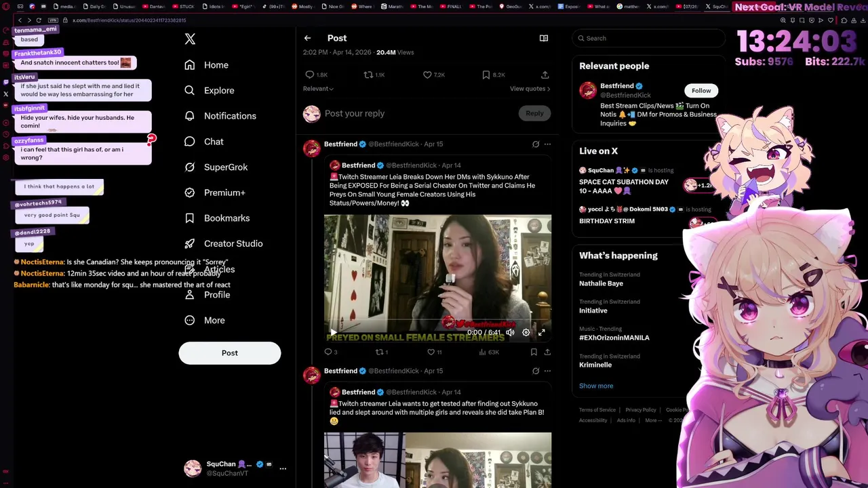Share the main post using the share icon
868x488 pixels.
[545, 75]
